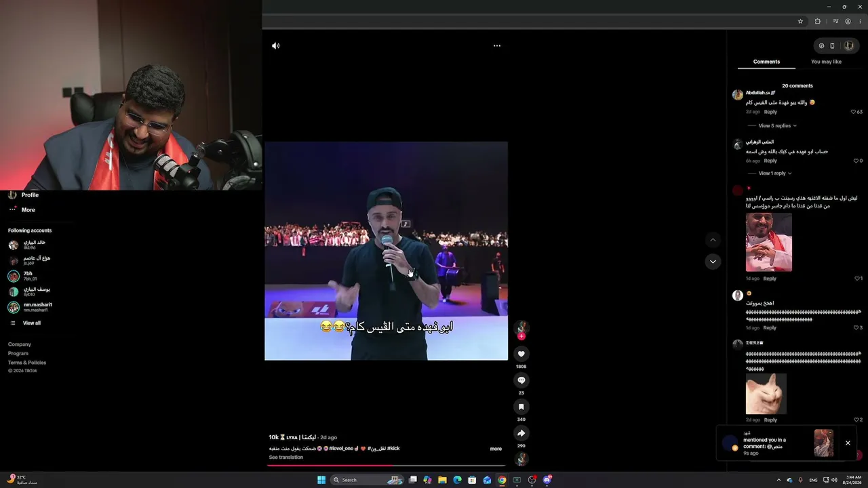
Task: Open Discord from the taskbar
Action: pyautogui.click(x=547, y=480)
